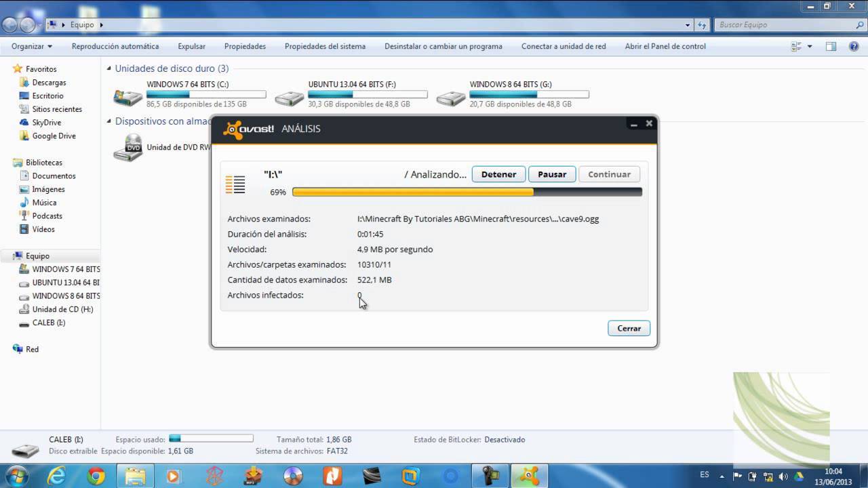Select the UBUNTU 13.04 64 BITS (F:) drive

tap(351, 94)
